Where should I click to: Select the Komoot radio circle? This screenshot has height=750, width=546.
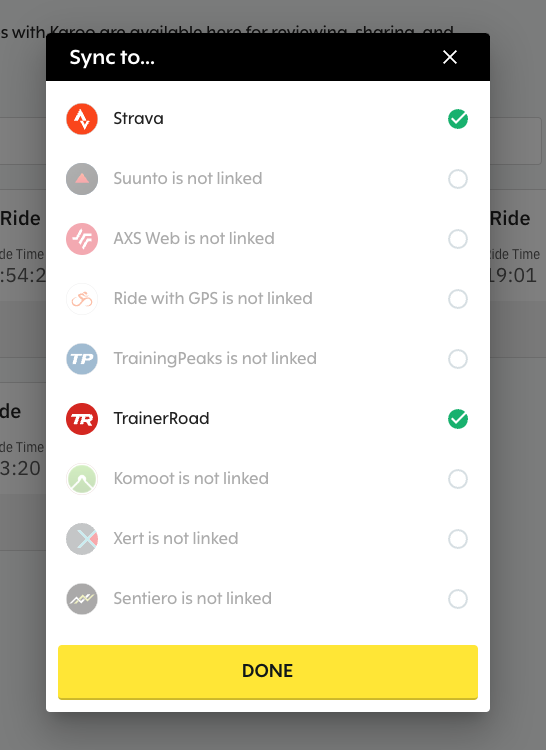tap(458, 479)
